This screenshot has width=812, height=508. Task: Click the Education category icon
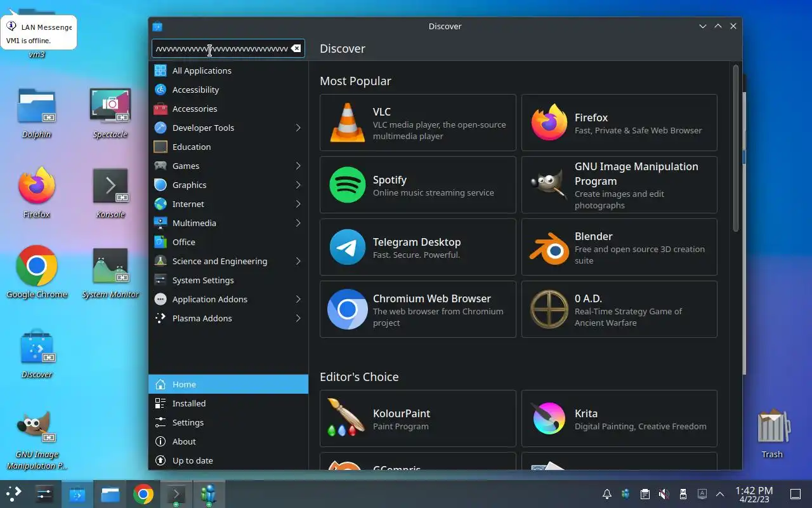[x=160, y=147]
